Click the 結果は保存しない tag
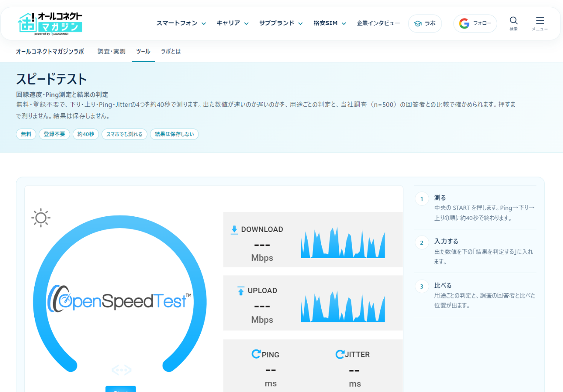 (174, 134)
